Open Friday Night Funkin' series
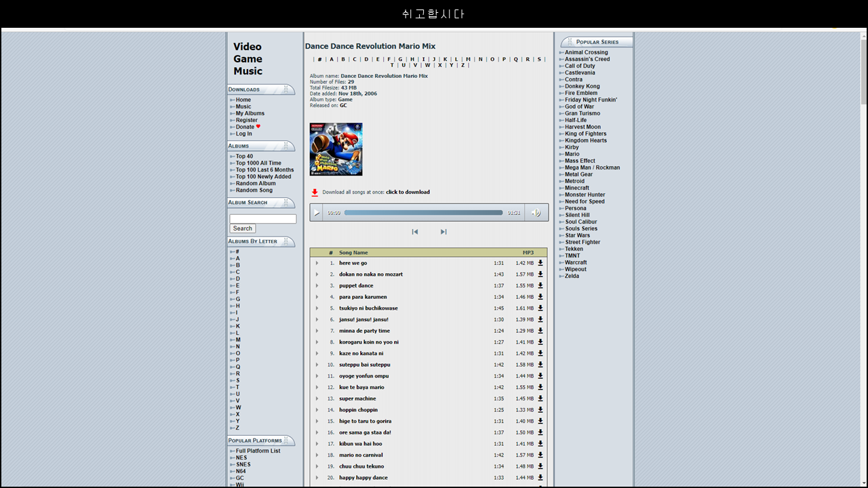Image resolution: width=868 pixels, height=488 pixels. [x=591, y=100]
